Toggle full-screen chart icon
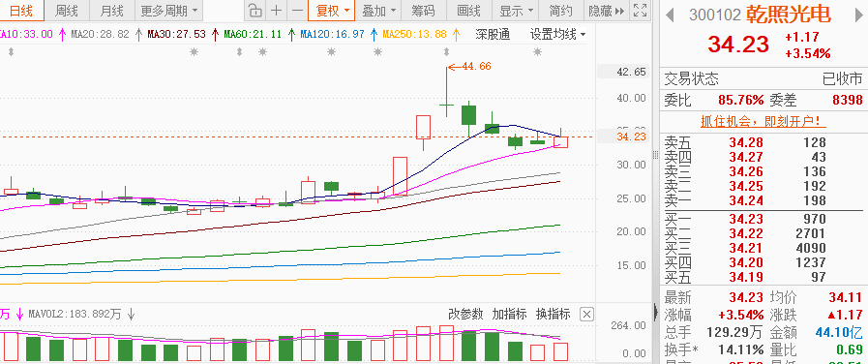 (x=640, y=11)
